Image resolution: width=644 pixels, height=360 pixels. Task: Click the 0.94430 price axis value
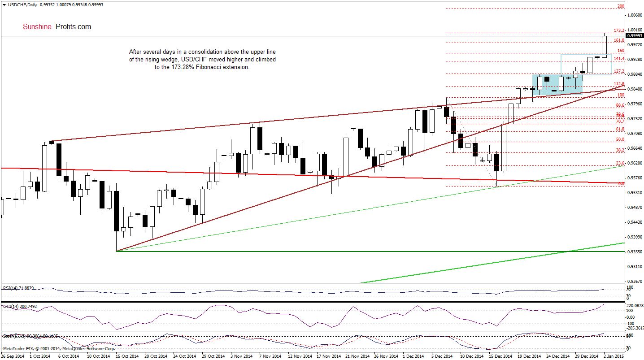tap(634, 222)
